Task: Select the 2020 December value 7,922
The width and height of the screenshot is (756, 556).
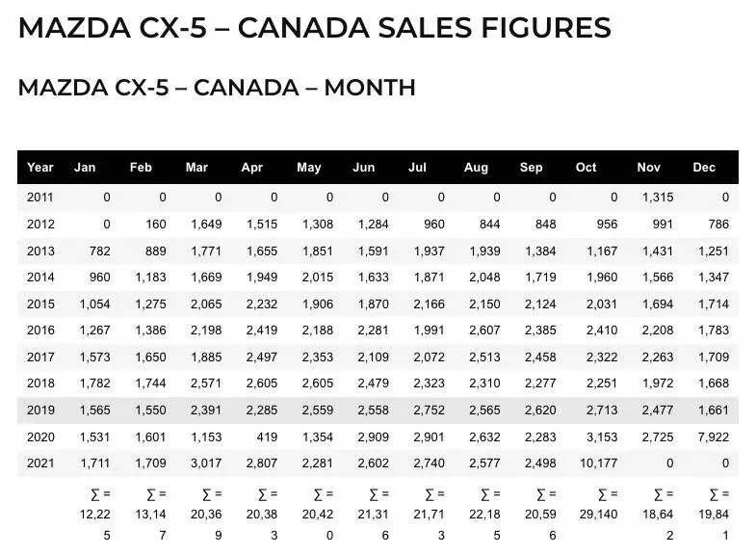Action: click(x=714, y=437)
